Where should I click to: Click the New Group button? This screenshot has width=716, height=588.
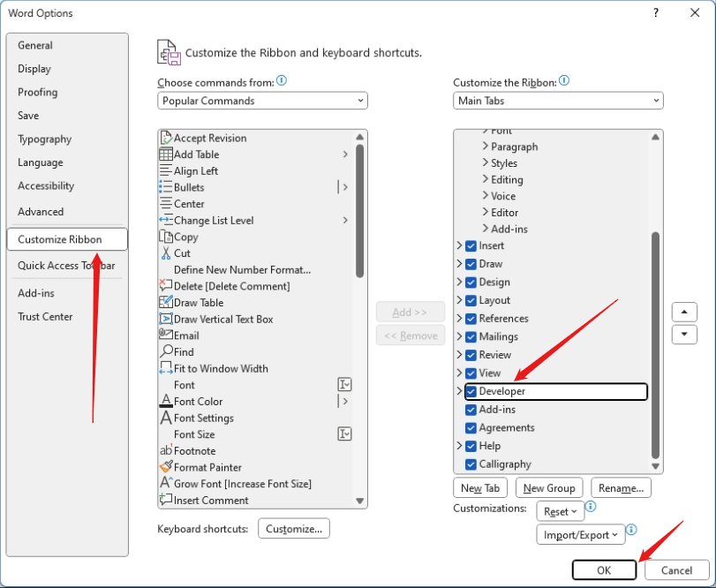pyautogui.click(x=549, y=488)
